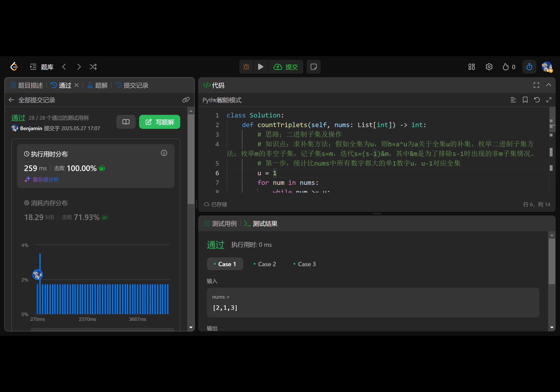Run code with the play button

(261, 66)
